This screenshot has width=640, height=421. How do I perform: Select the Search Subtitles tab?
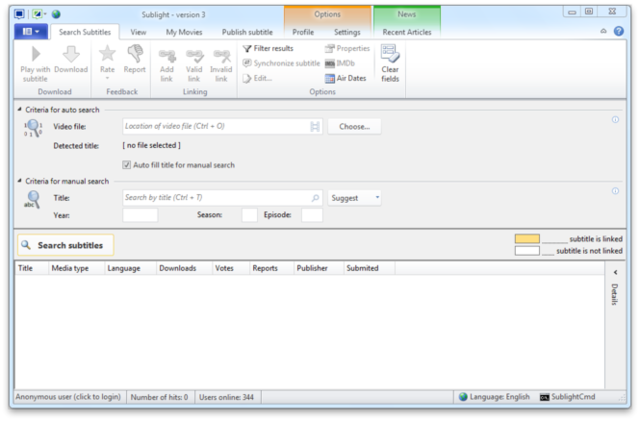coord(85,32)
